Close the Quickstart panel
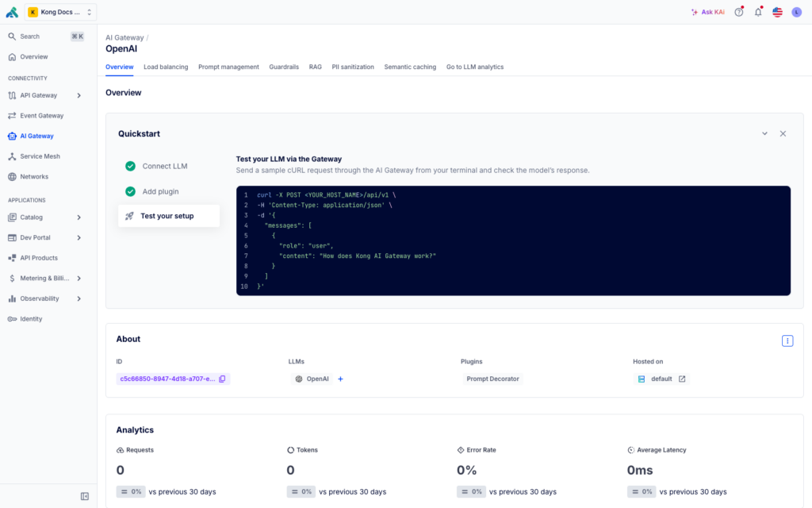Viewport: 812px width, 508px height. (x=783, y=133)
